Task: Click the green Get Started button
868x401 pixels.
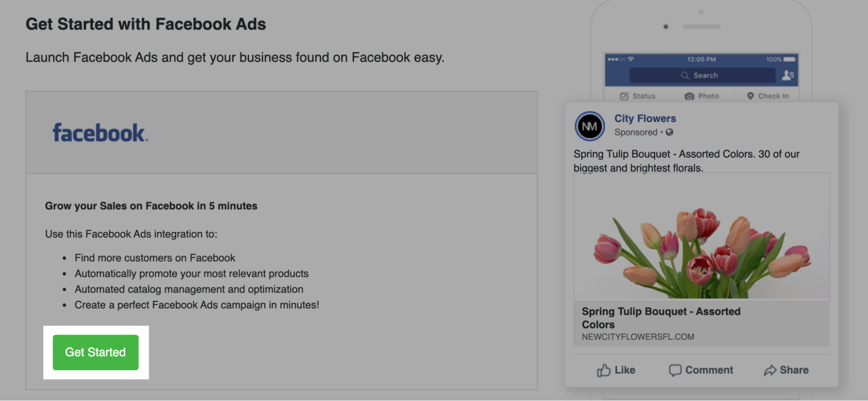Action: (96, 352)
